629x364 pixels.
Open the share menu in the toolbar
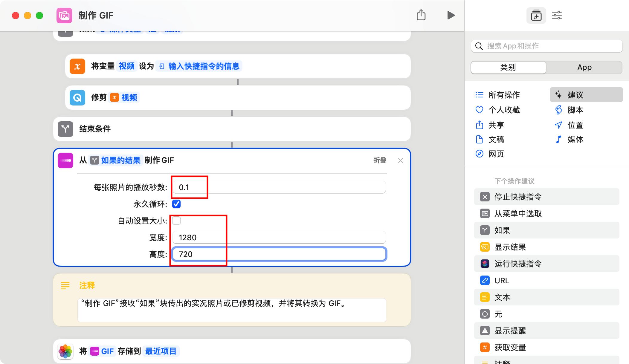pyautogui.click(x=421, y=15)
